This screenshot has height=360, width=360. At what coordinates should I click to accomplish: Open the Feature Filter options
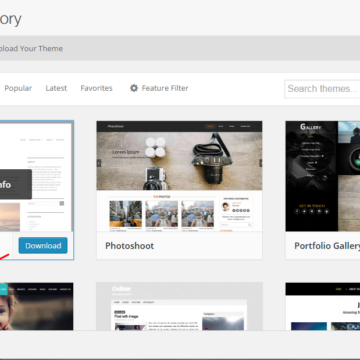[159, 88]
